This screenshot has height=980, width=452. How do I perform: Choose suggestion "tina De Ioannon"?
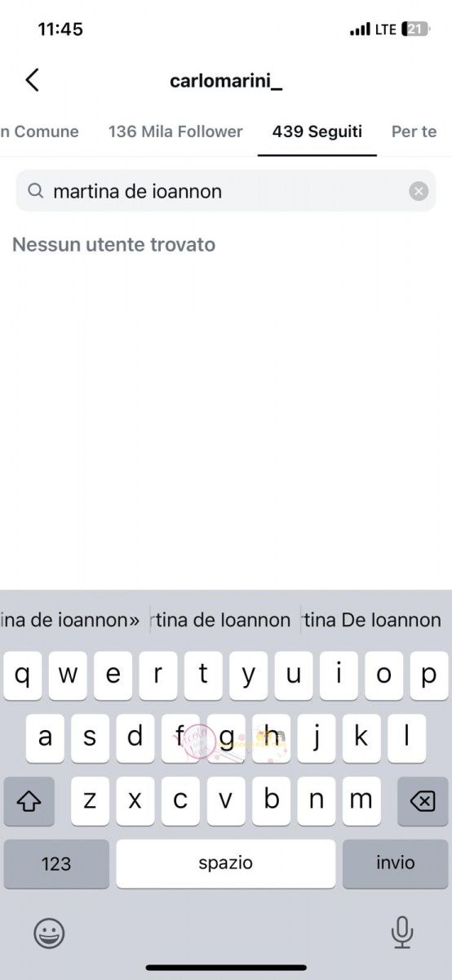373,621
